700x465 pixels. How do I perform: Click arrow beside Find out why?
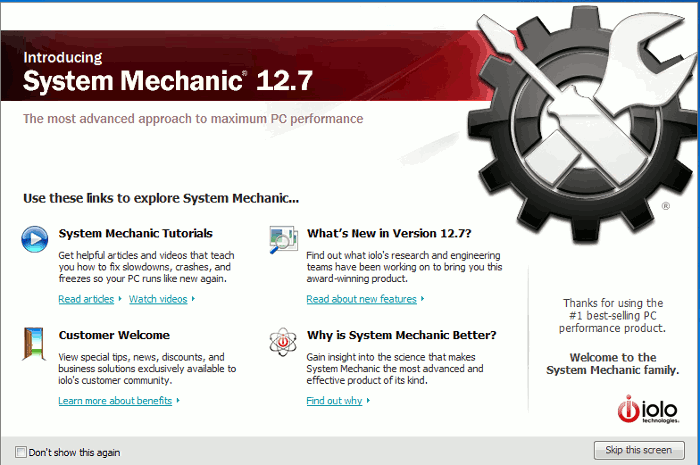pyautogui.click(x=368, y=400)
